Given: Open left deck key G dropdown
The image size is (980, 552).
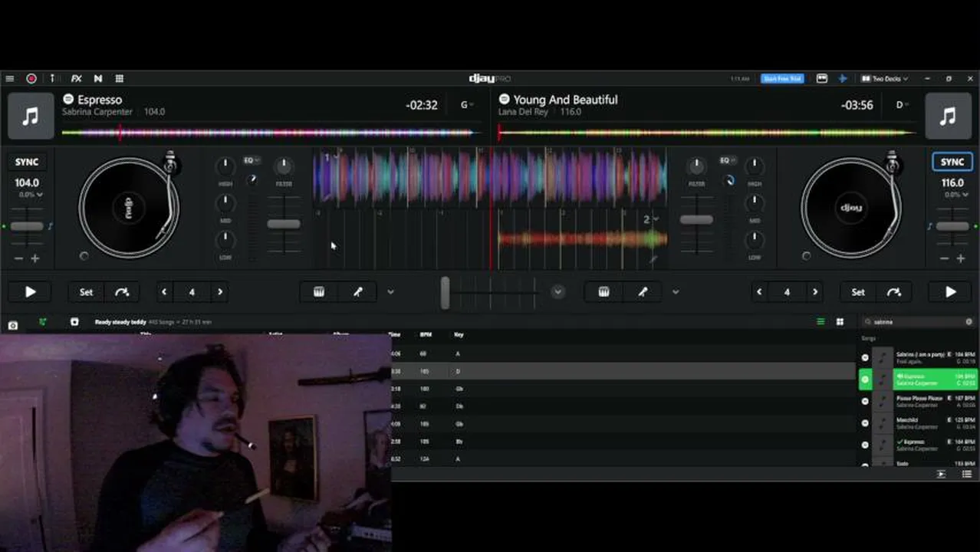Looking at the screenshot, I should tap(466, 105).
